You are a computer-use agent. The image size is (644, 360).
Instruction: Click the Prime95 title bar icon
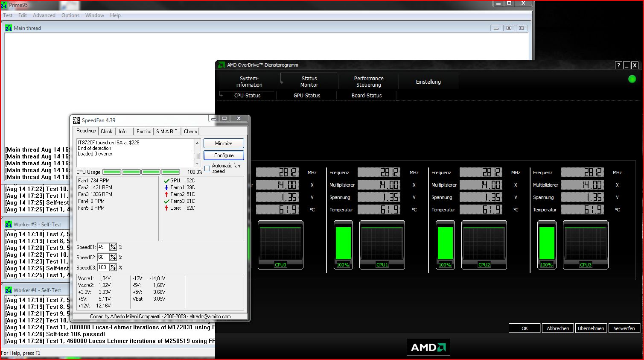point(4,5)
